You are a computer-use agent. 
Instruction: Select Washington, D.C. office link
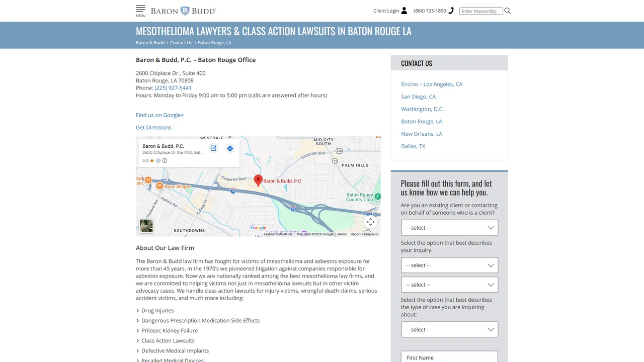coord(422,109)
